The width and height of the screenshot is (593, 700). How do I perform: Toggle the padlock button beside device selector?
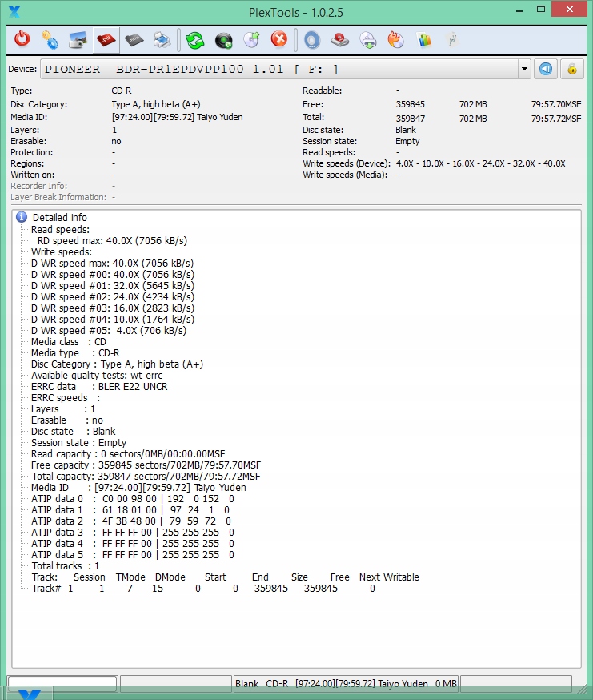[x=571, y=69]
